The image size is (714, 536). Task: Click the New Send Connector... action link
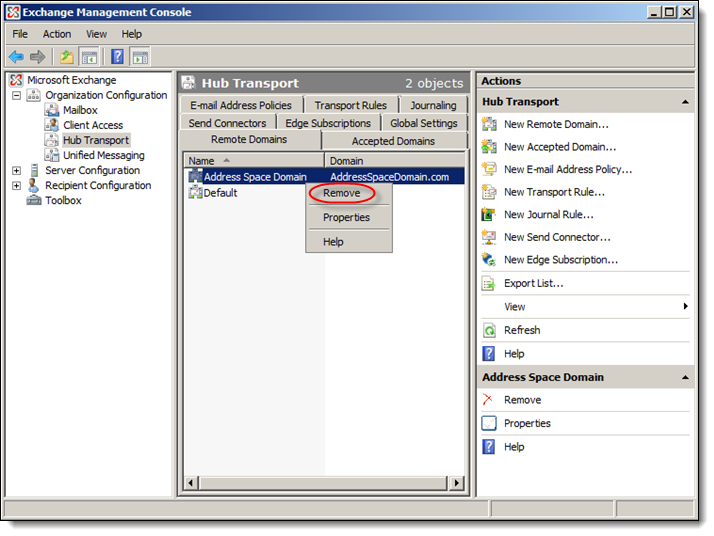(557, 237)
